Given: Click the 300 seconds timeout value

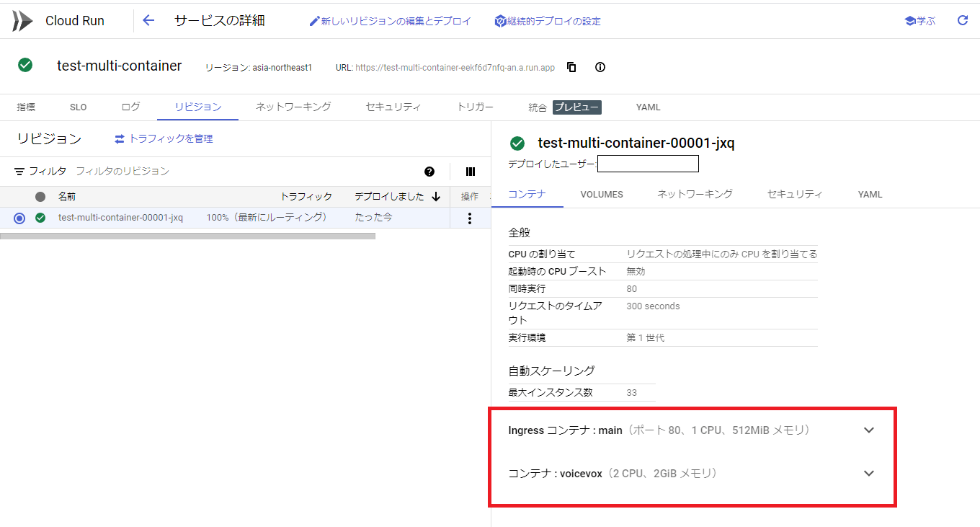Looking at the screenshot, I should tap(653, 306).
